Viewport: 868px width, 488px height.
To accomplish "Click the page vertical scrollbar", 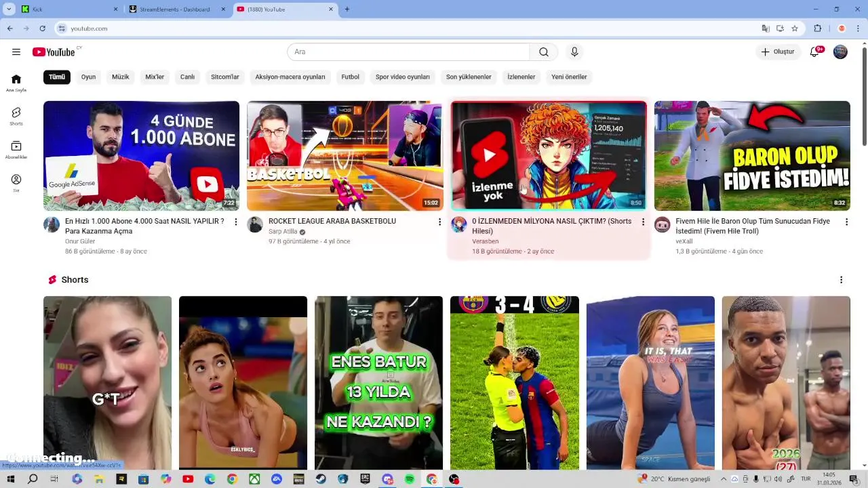I will [x=864, y=95].
